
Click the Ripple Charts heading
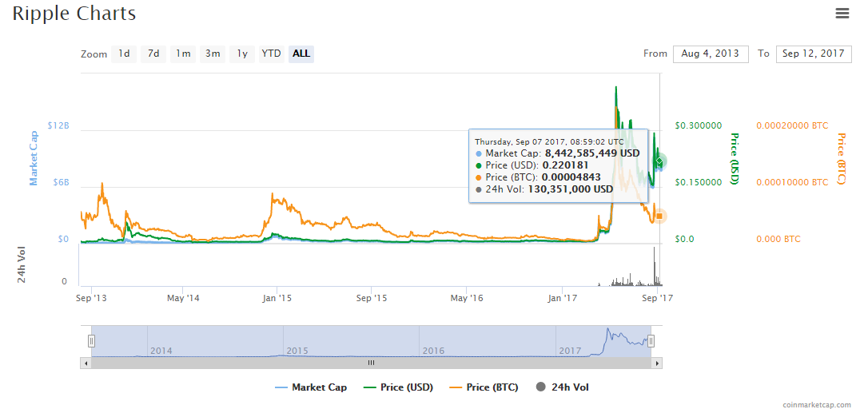pos(74,14)
